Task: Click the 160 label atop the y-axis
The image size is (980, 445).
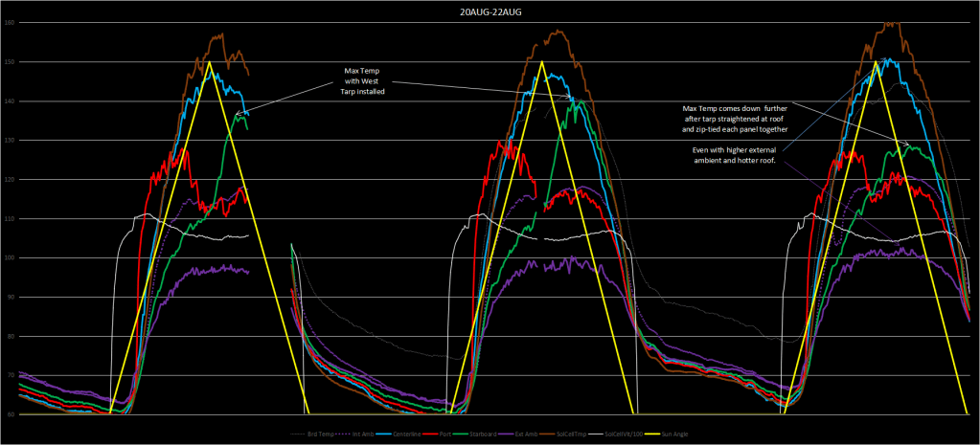Action: [11, 23]
